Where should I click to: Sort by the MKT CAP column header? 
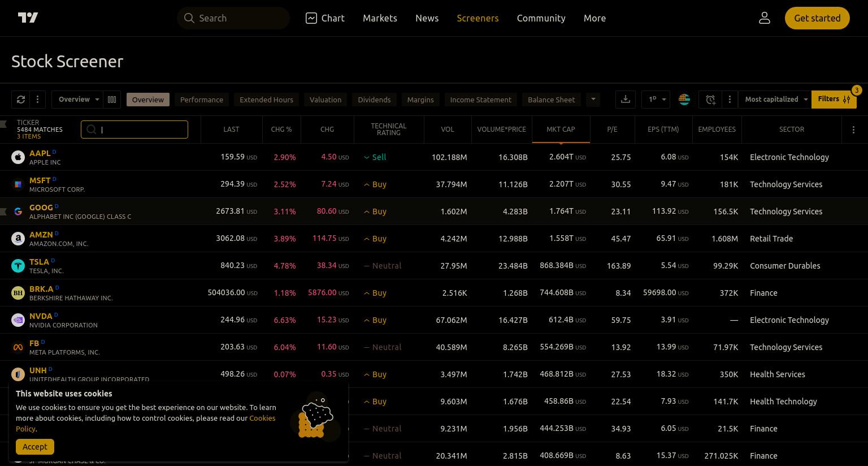[561, 130]
